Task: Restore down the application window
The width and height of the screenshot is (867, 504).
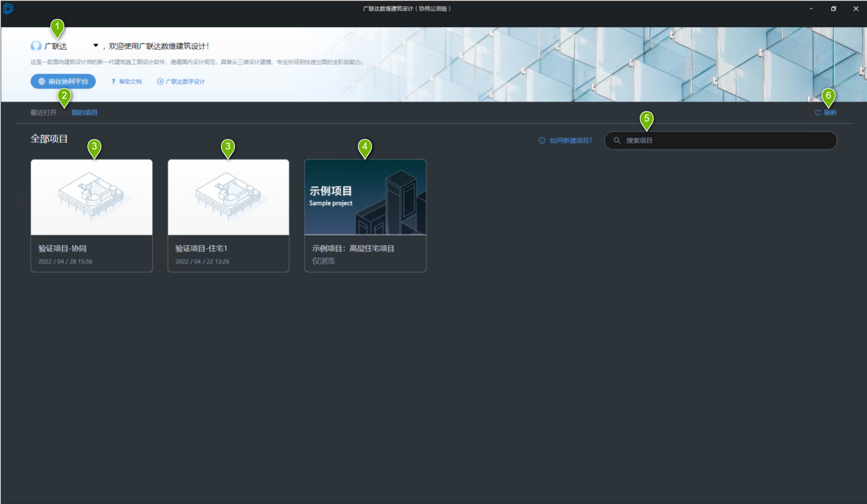Action: click(833, 8)
